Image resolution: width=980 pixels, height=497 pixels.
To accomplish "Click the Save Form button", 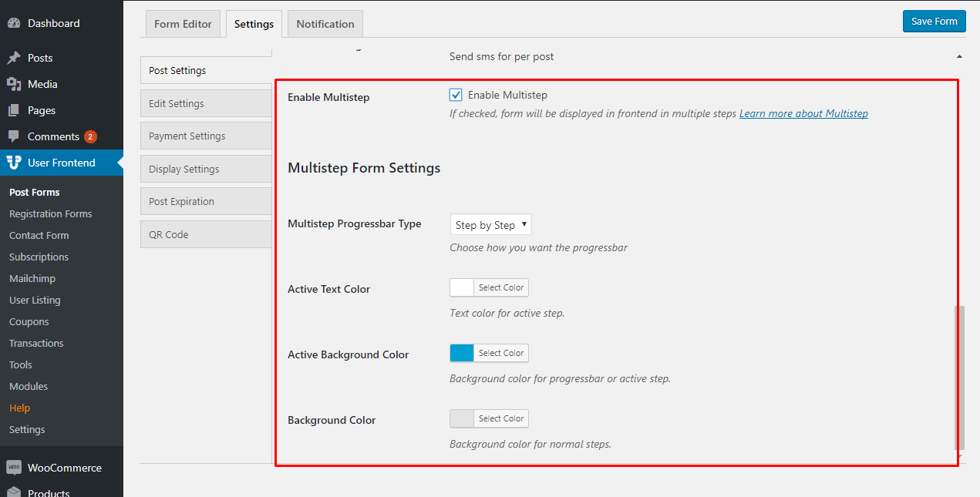I will coord(934,22).
